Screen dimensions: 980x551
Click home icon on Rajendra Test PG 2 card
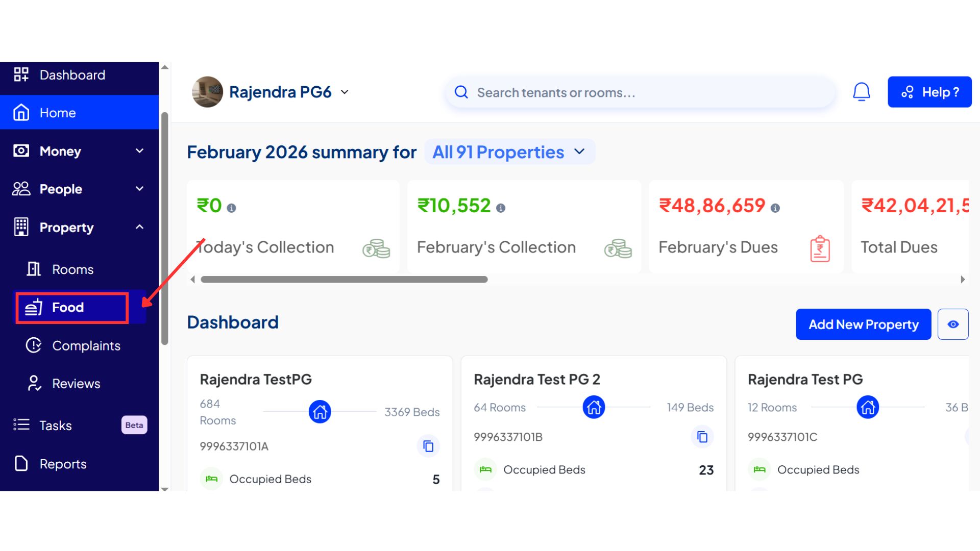pos(594,407)
